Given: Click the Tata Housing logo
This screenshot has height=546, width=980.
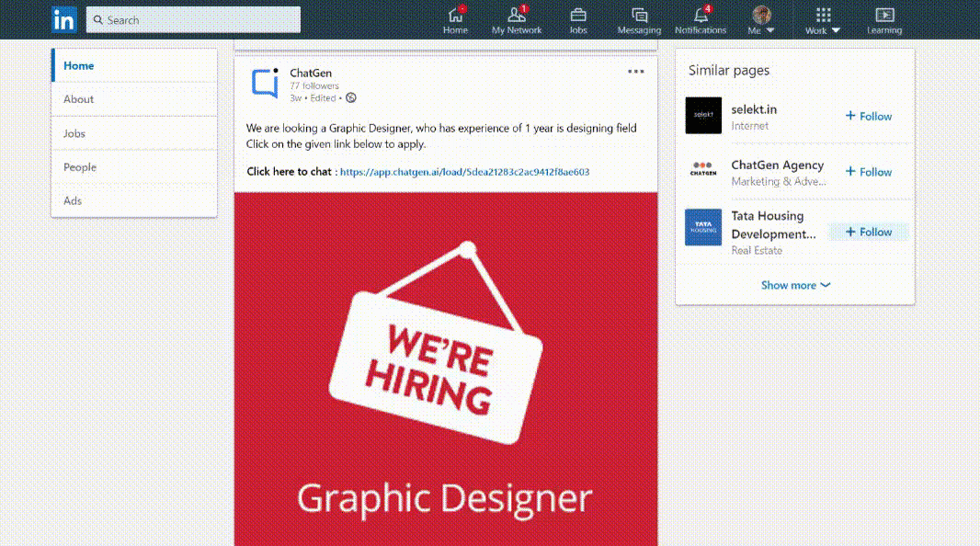Looking at the screenshot, I should [x=703, y=227].
